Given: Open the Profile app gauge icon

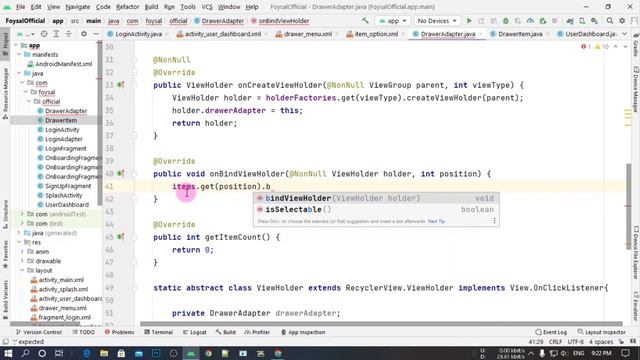Looking at the screenshot, I should [x=530, y=20].
